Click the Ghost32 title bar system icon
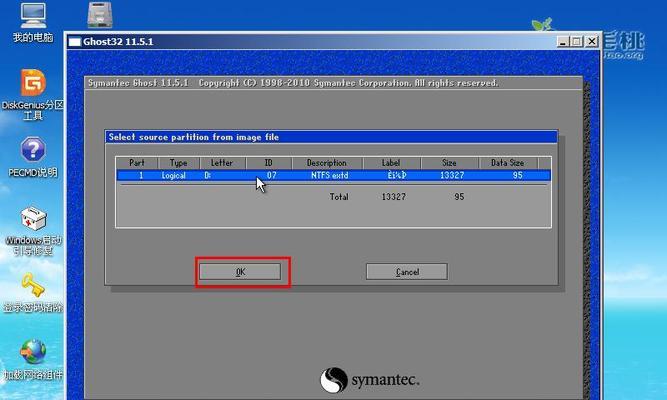Viewport: 667px width, 400px height. (x=75, y=42)
